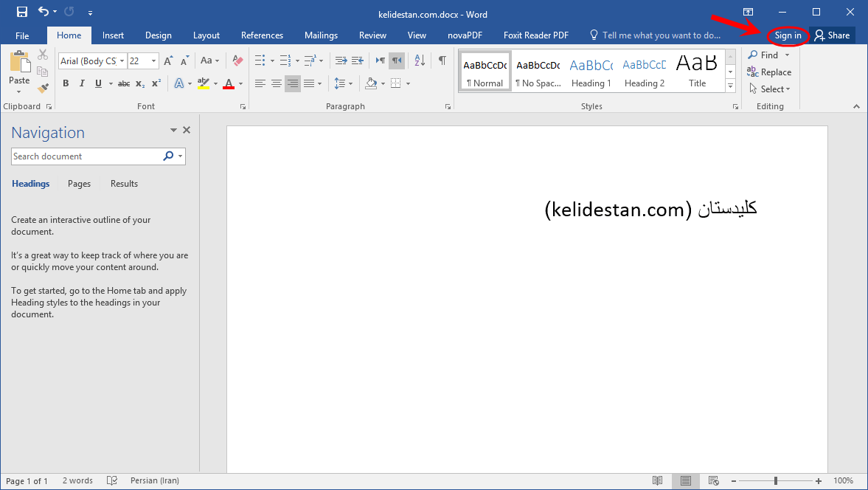
Task: Click the Tell me what you want box
Action: pos(656,35)
